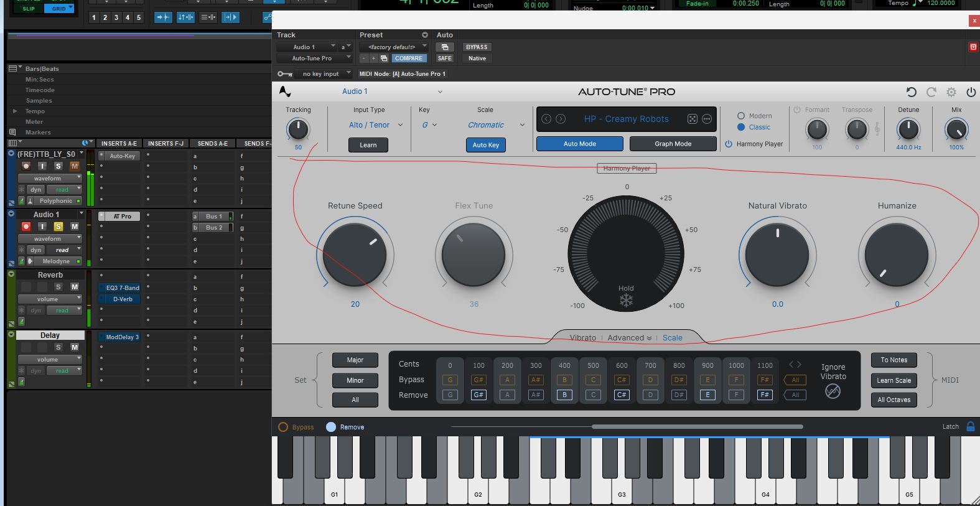Click the To Notes MIDI button

click(x=894, y=360)
